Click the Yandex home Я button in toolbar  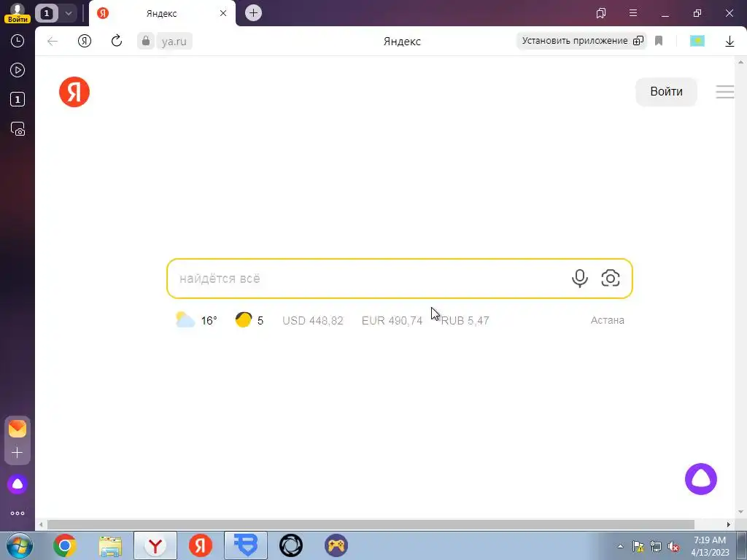(x=85, y=41)
